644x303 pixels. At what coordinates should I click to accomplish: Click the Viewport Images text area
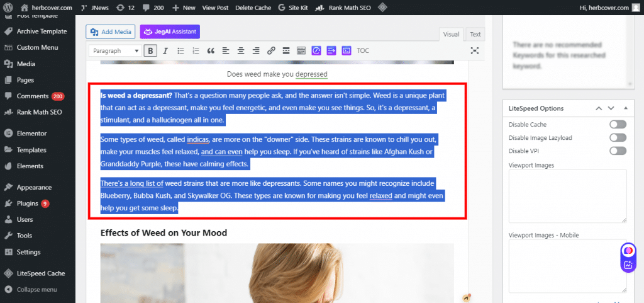click(568, 196)
